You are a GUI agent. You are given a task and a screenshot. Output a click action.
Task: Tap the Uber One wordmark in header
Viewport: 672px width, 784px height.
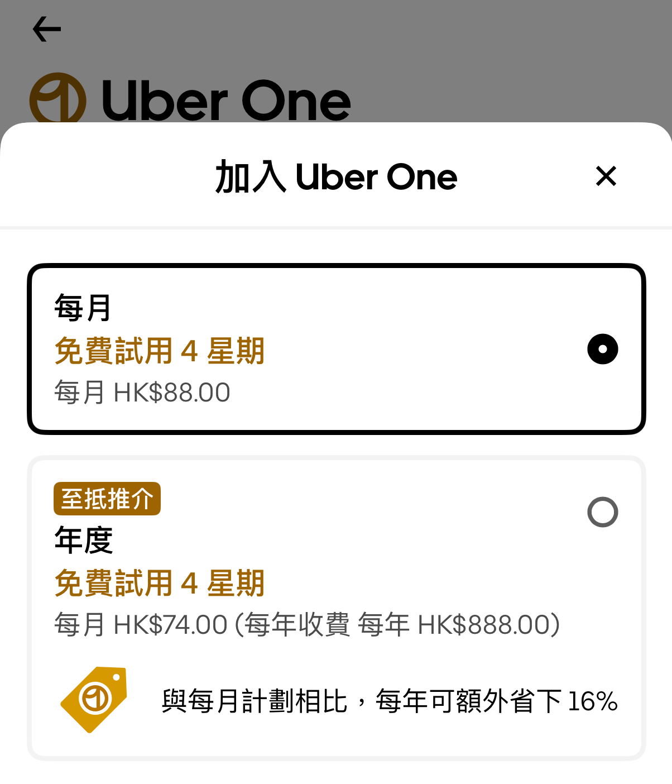coord(227,102)
